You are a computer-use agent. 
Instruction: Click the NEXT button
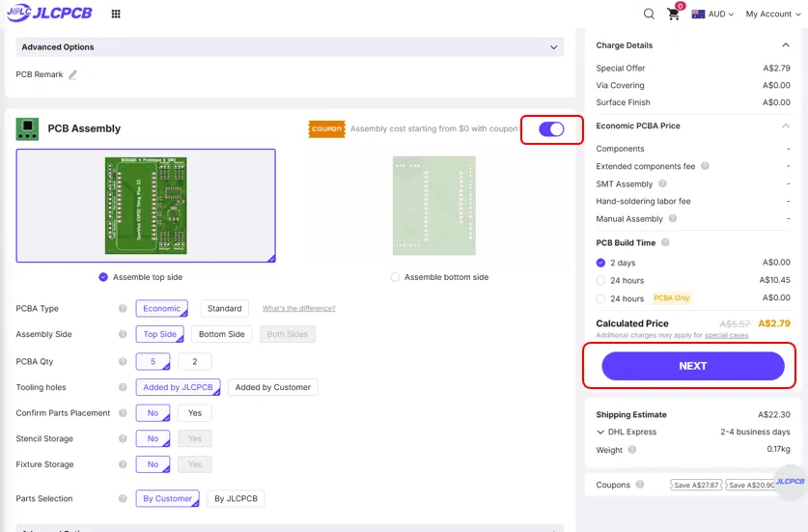point(693,366)
